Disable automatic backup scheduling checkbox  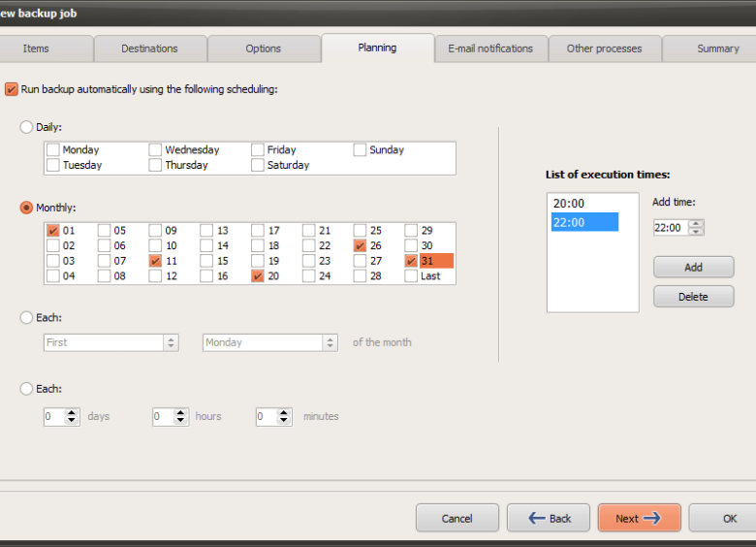(12, 89)
